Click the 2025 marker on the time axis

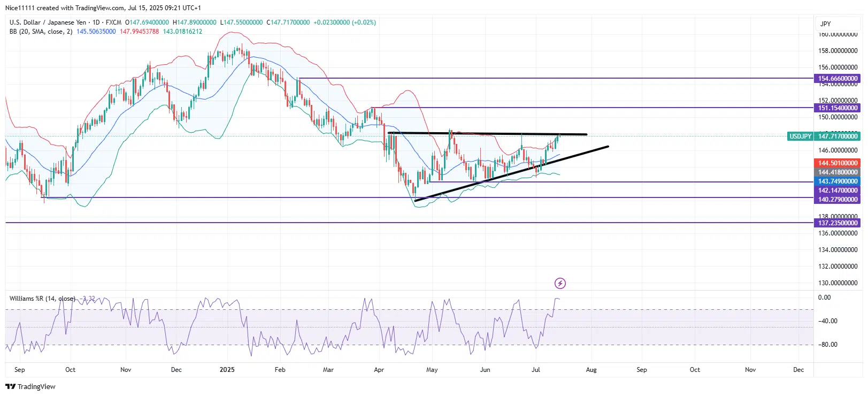click(x=227, y=370)
